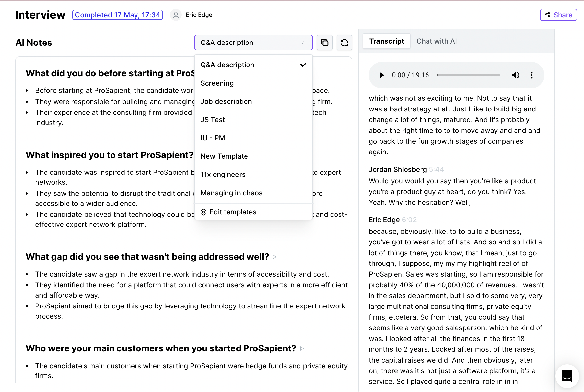This screenshot has height=392, width=584.
Task: Switch to the Transcript tab
Action: point(386,41)
